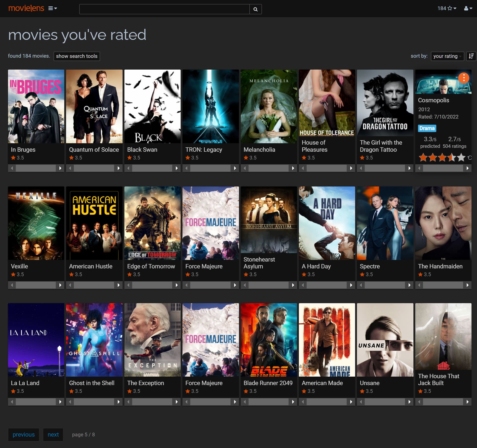Open the Melancholia poster
Image resolution: width=477 pixels, height=448 pixels.
(x=269, y=106)
